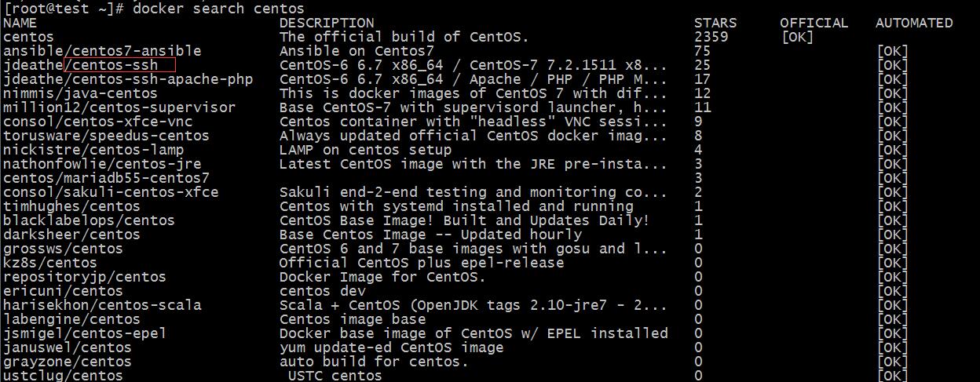980x382 pixels.
Task: Click the harisekhon/centos-scala image name
Action: [102, 305]
